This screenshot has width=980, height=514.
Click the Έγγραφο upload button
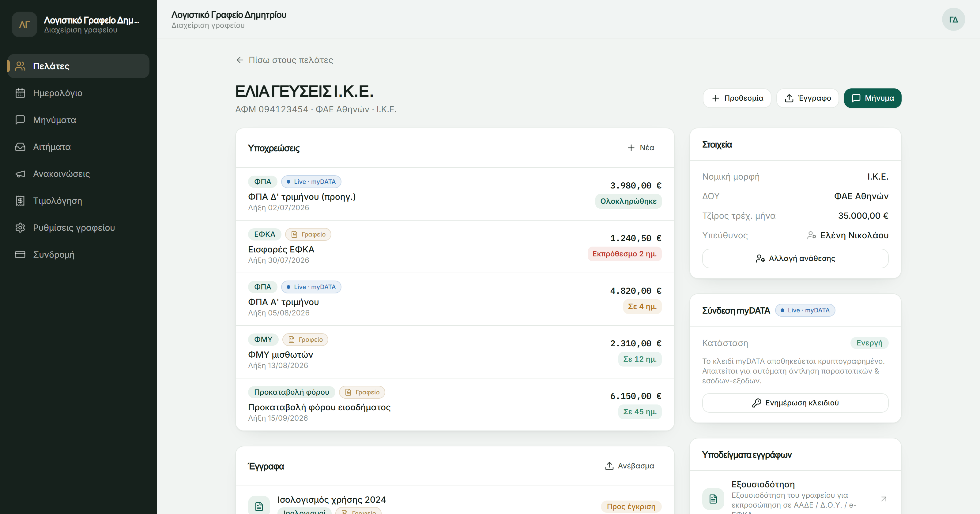[x=808, y=98]
